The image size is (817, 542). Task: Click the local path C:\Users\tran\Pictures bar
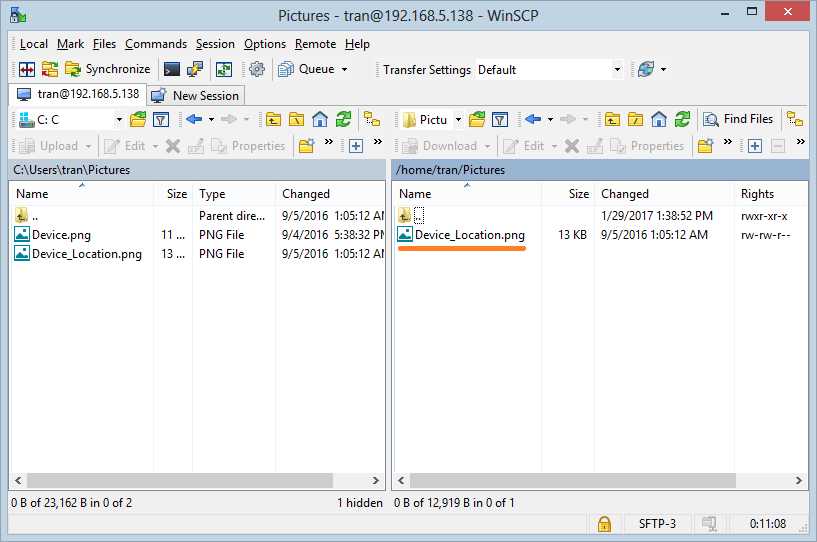point(197,170)
